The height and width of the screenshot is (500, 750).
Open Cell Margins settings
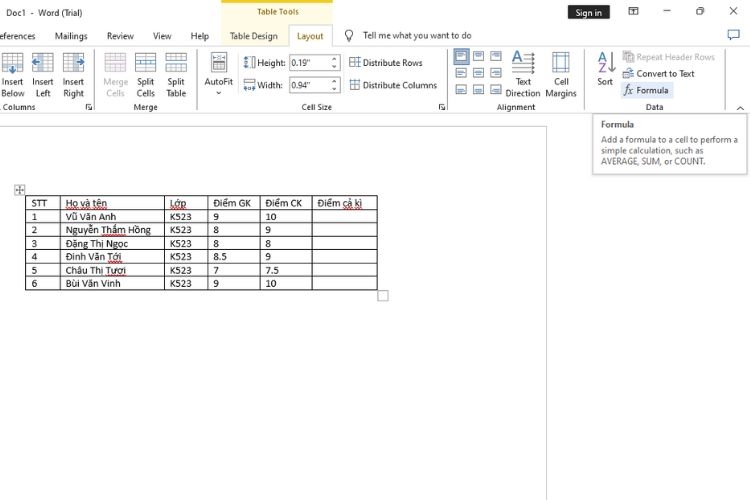[561, 75]
